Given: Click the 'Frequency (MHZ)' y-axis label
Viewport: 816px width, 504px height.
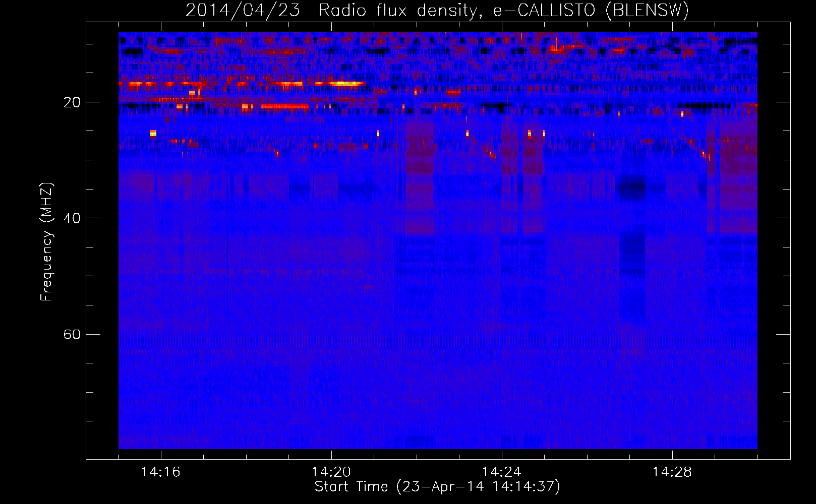Looking at the screenshot, I should tap(46, 242).
